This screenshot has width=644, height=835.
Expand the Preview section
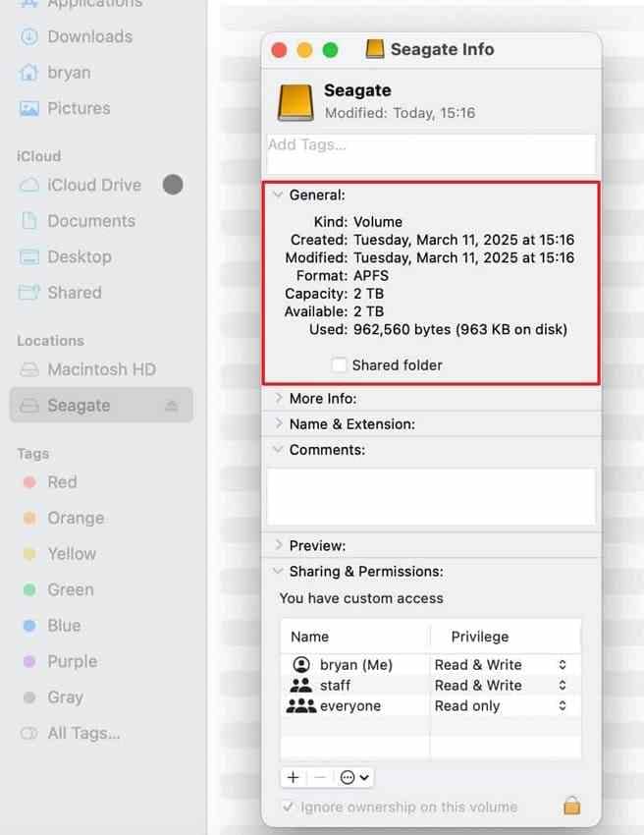coord(278,545)
